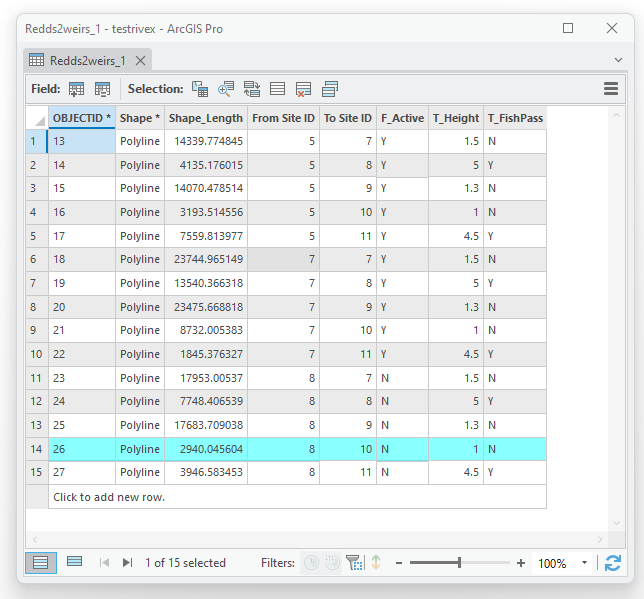Click Shape_Length cell 1845.376327
This screenshot has width=644, height=599.
point(206,354)
